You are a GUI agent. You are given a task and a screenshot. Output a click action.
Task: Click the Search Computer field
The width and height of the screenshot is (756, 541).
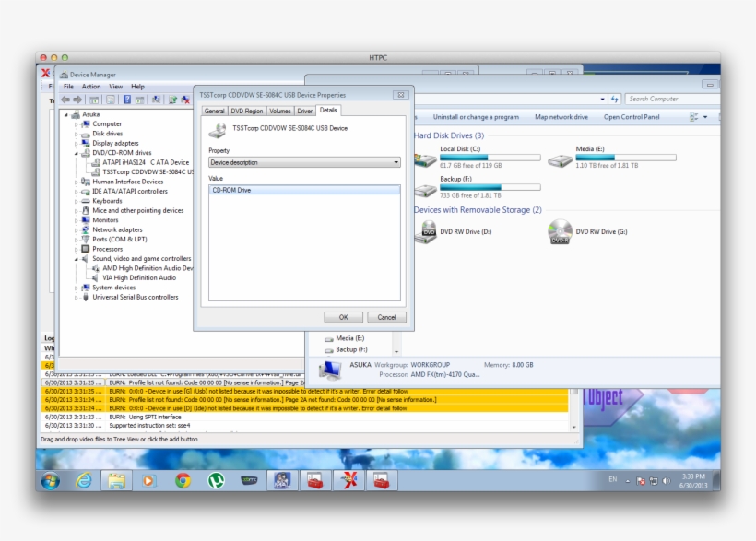pyautogui.click(x=673, y=99)
